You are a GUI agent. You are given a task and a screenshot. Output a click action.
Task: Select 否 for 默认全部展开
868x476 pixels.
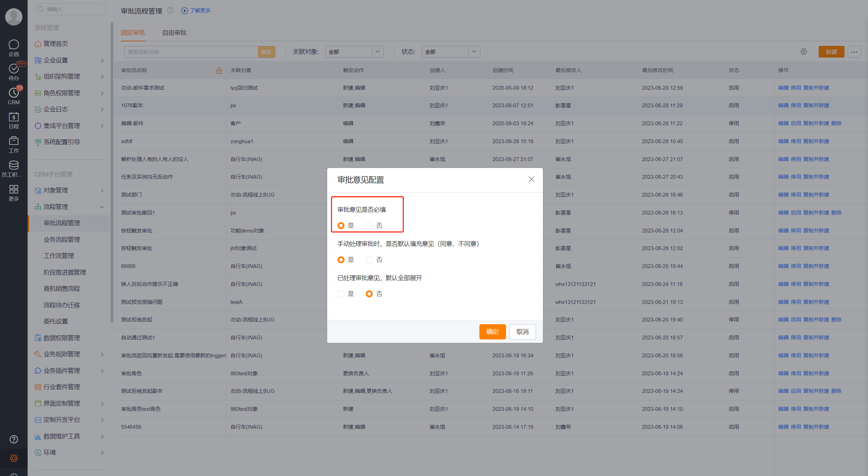pyautogui.click(x=369, y=294)
